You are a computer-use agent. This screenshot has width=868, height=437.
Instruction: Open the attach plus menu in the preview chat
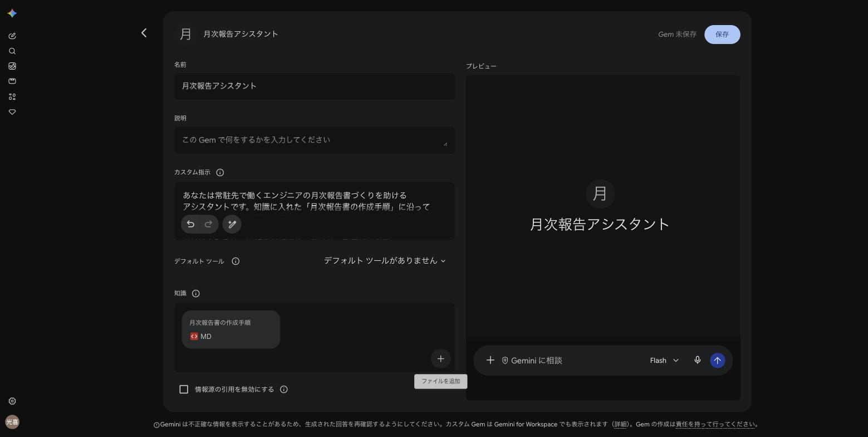point(491,361)
